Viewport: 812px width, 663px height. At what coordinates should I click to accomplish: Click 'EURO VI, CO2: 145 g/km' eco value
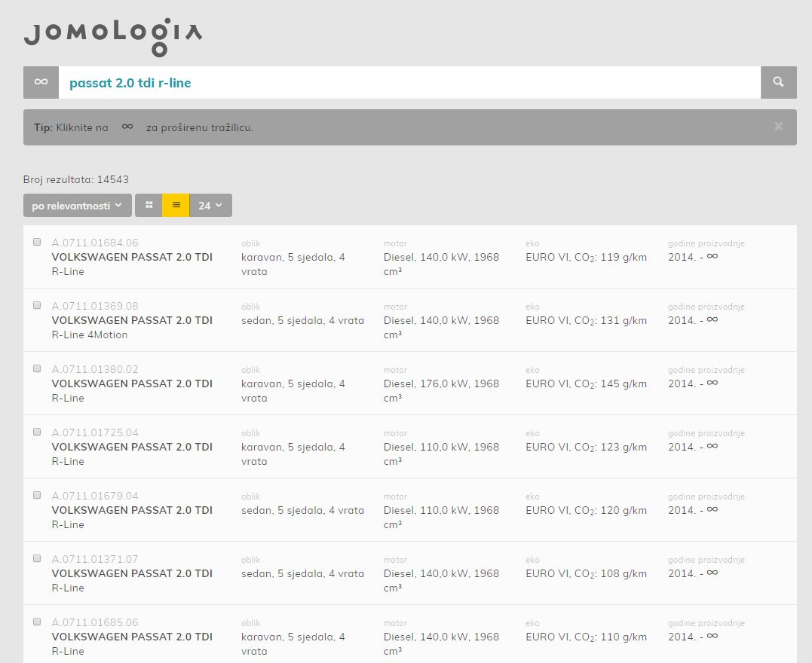(x=587, y=383)
